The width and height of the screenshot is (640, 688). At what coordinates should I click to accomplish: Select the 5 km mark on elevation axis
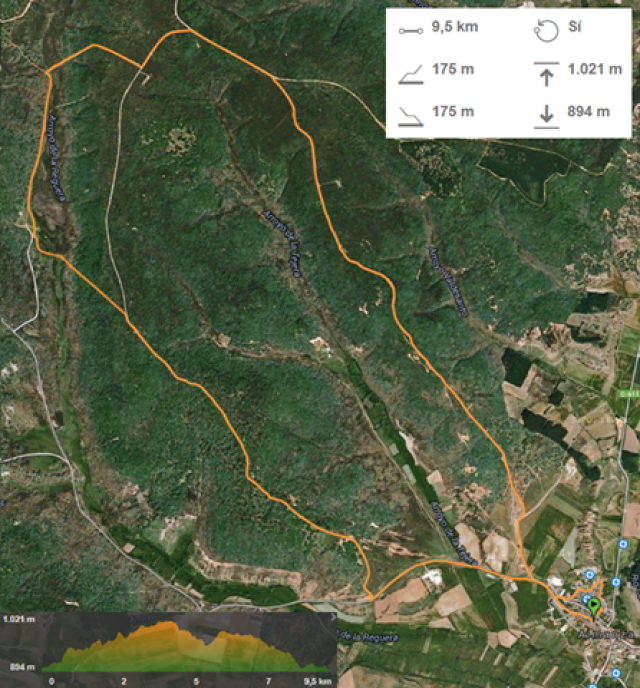[x=196, y=681]
